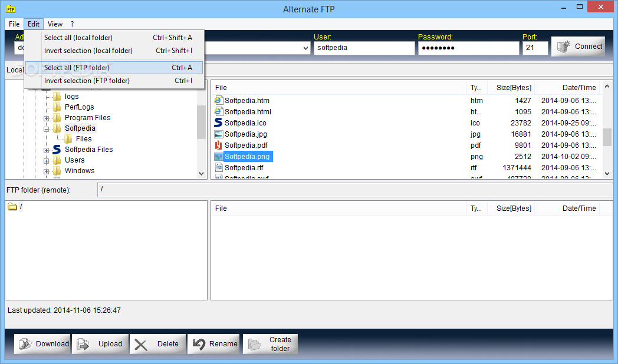Click the Password input field

click(x=469, y=48)
